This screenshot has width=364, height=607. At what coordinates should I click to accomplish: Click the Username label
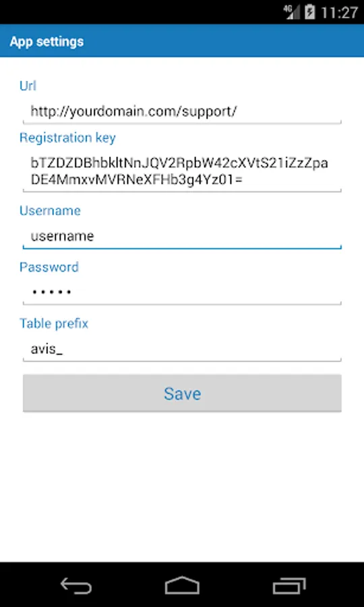(x=51, y=210)
